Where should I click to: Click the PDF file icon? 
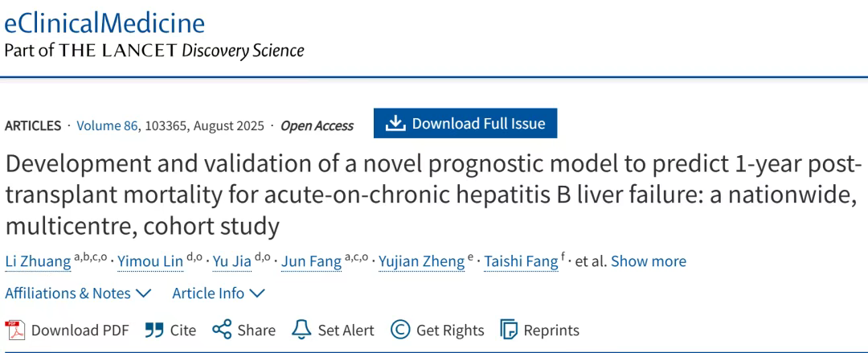coord(15,330)
